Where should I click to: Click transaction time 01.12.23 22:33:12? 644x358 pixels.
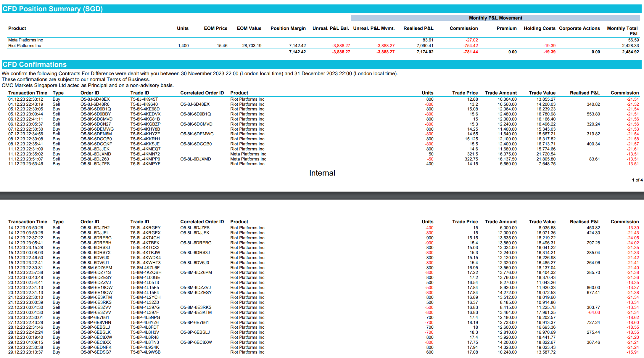pyautogui.click(x=25, y=99)
